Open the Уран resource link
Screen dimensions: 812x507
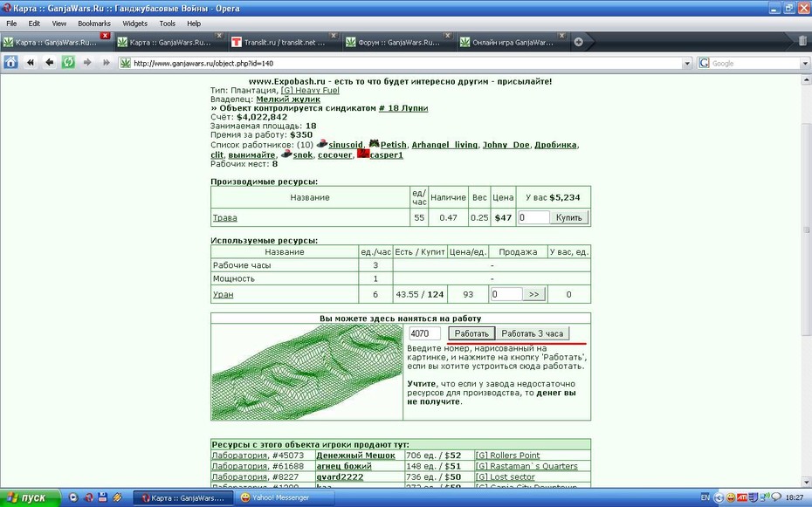224,294
